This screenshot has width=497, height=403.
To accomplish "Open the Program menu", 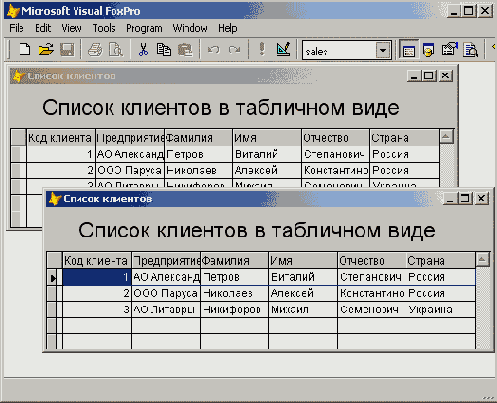I will point(144,28).
